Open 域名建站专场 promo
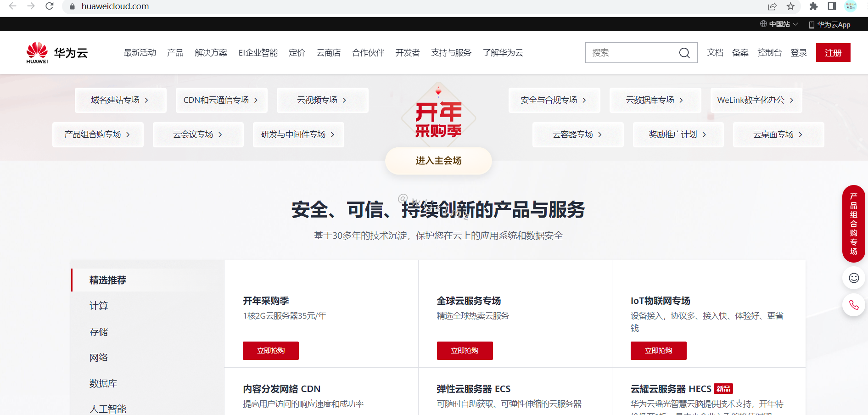The image size is (868, 415). click(x=120, y=100)
